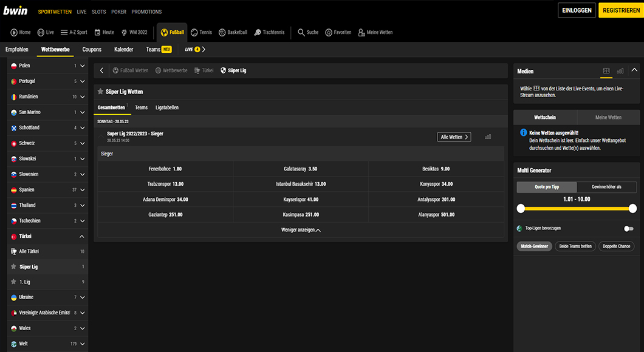The width and height of the screenshot is (644, 352).
Task: Click Weniger anzeigen to collapse odds
Action: [301, 230]
